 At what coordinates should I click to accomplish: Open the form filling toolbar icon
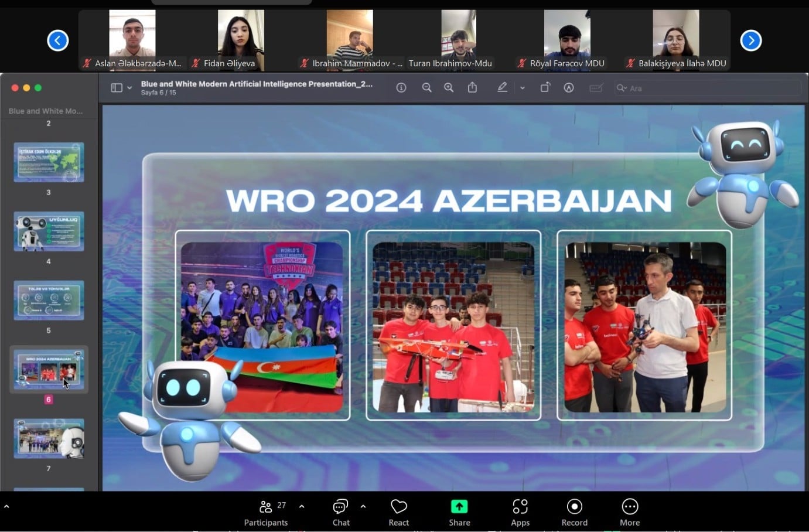[x=596, y=88]
